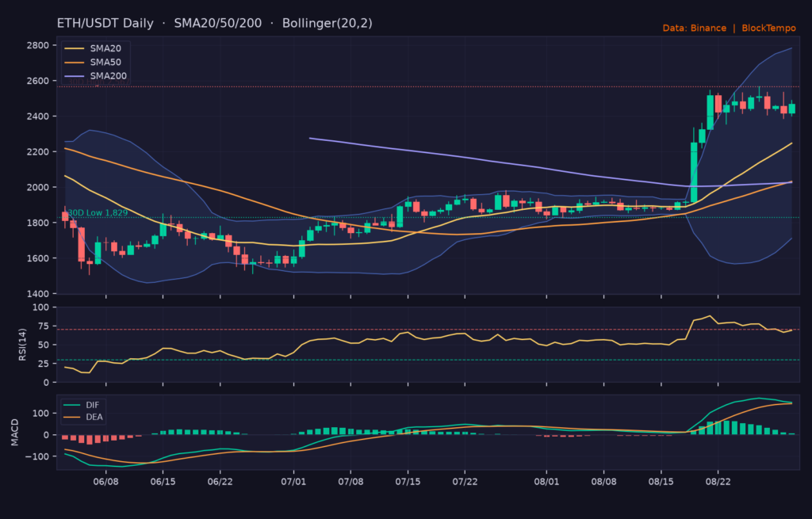Viewport: 812px width, 519px height.
Task: Click the 75 label on RSI axis
Action: coord(44,326)
